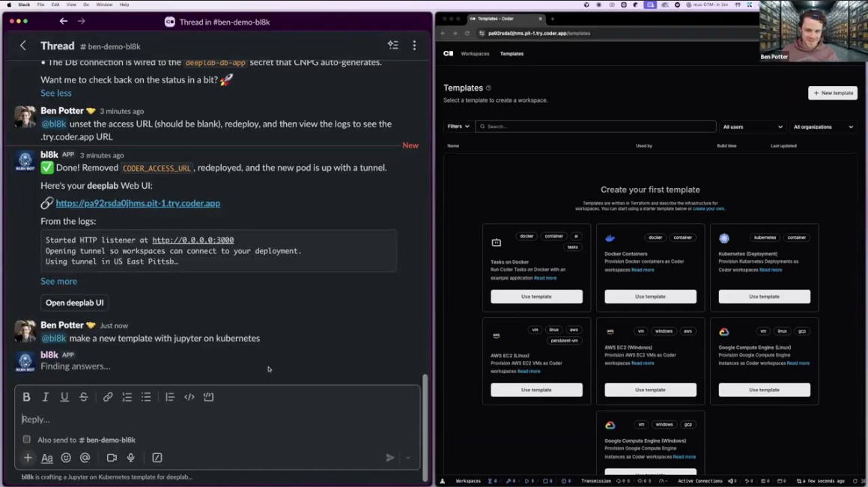Toggle italic formatting in reply toolbar
The width and height of the screenshot is (868, 487).
(46, 396)
